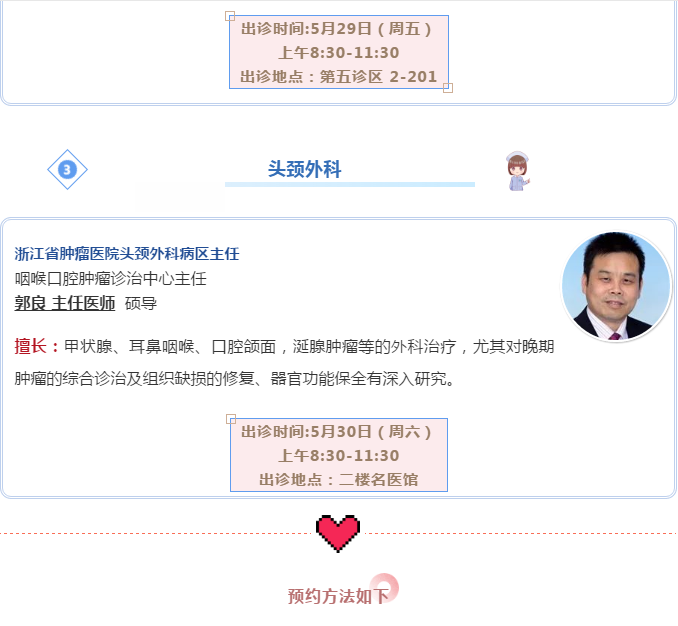Click 上午8:30-11:30 under 5月30日
The image size is (678, 626).
pyautogui.click(x=339, y=456)
